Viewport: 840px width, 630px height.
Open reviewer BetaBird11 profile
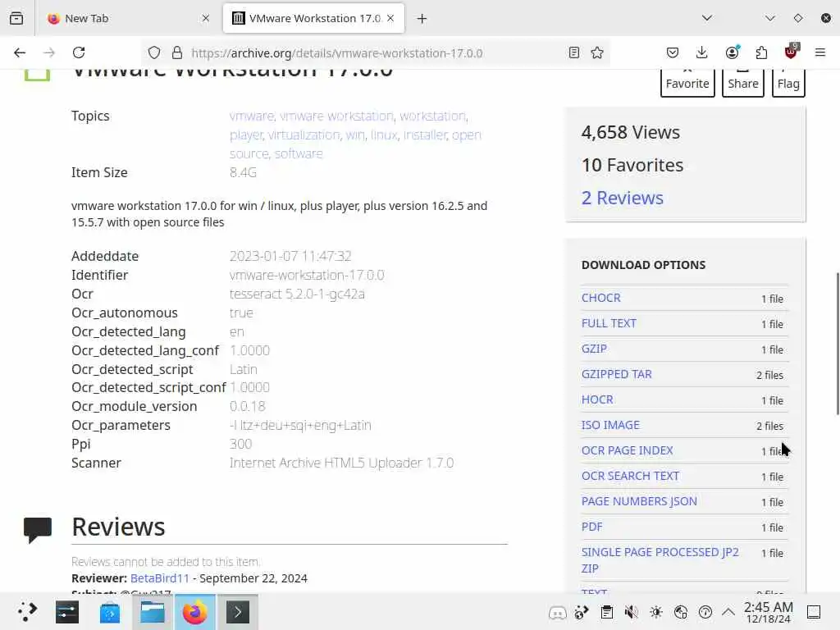tap(160, 578)
